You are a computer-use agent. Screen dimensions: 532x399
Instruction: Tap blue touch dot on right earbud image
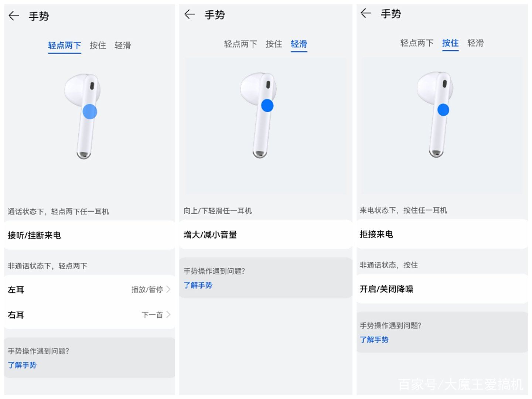pyautogui.click(x=443, y=110)
